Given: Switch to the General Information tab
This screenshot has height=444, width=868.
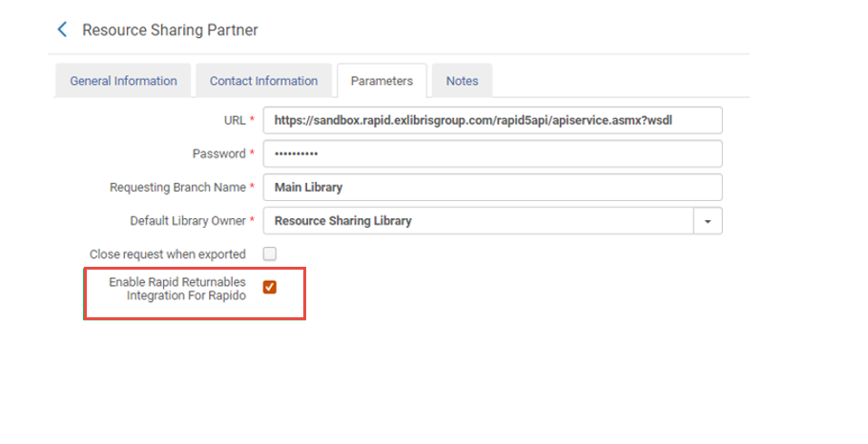Looking at the screenshot, I should (123, 81).
